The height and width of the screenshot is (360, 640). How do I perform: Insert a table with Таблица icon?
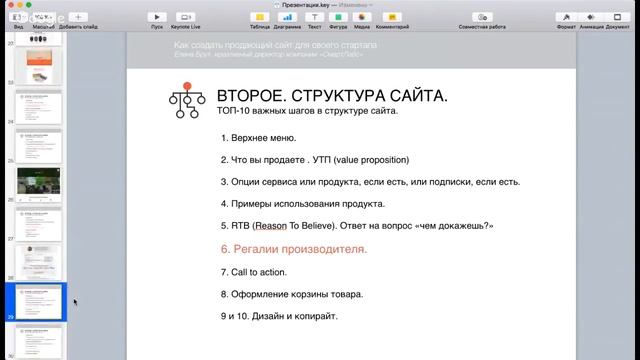coord(260,17)
